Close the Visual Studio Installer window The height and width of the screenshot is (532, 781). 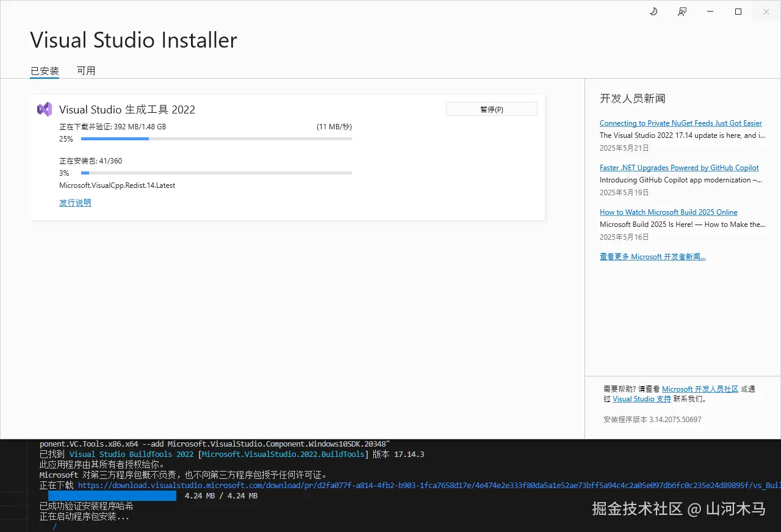[766, 12]
